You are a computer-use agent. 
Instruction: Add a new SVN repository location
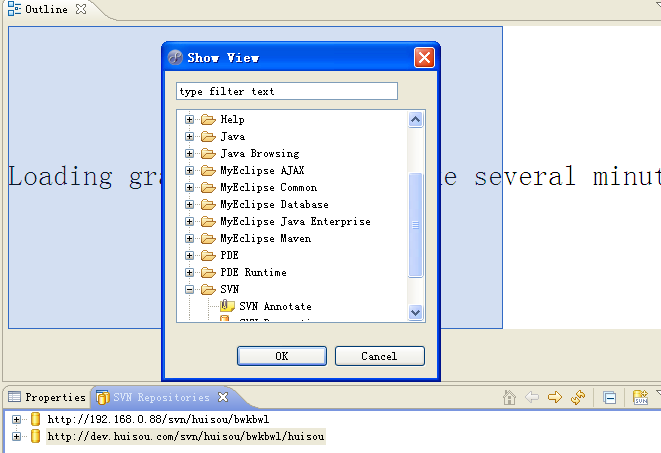pos(640,397)
